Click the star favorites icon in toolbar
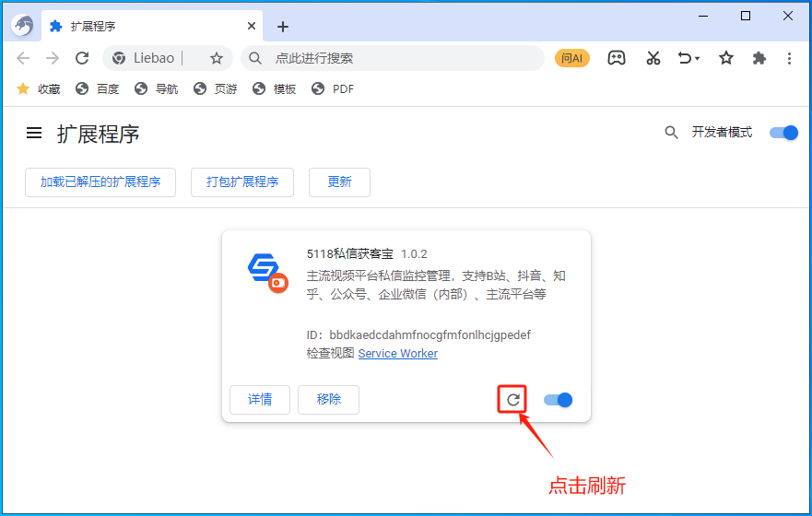 point(725,58)
